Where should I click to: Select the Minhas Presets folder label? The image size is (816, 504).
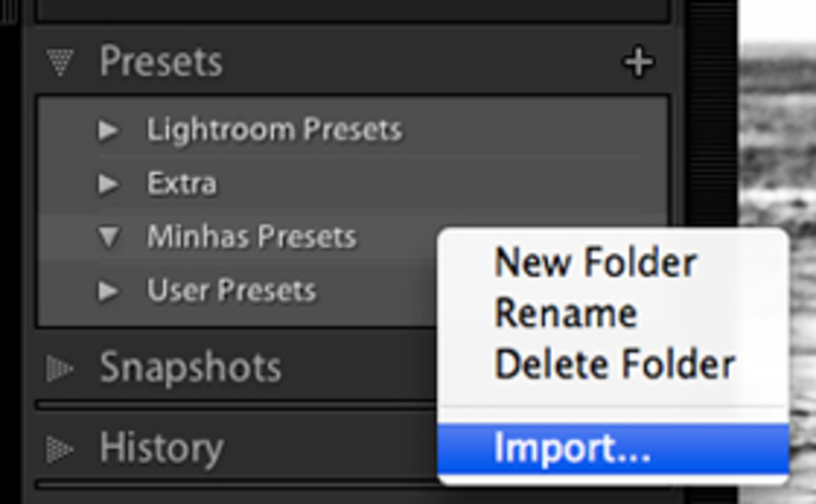pyautogui.click(x=251, y=237)
